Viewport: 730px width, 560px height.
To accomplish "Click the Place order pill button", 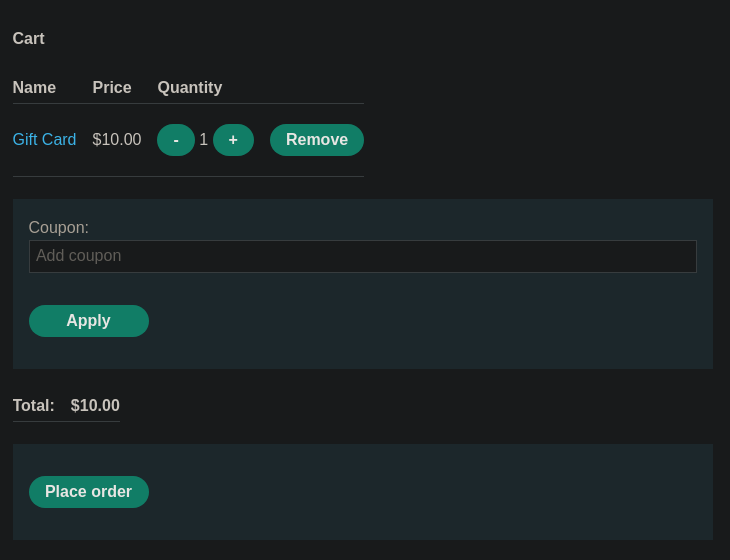I will click(89, 492).
